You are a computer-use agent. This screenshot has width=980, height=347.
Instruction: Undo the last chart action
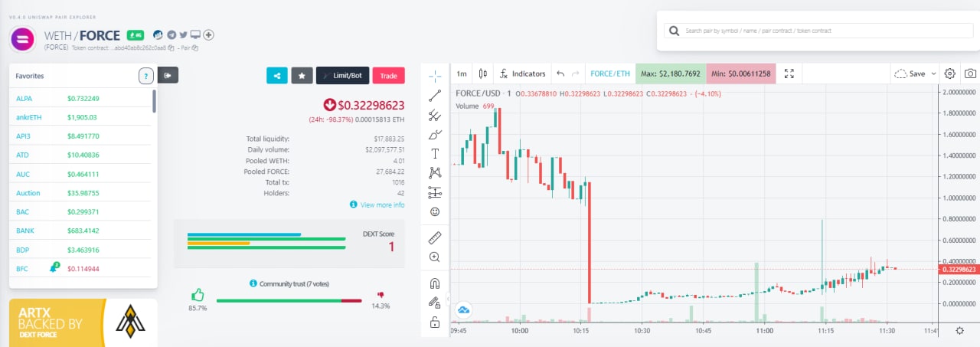[x=560, y=74]
